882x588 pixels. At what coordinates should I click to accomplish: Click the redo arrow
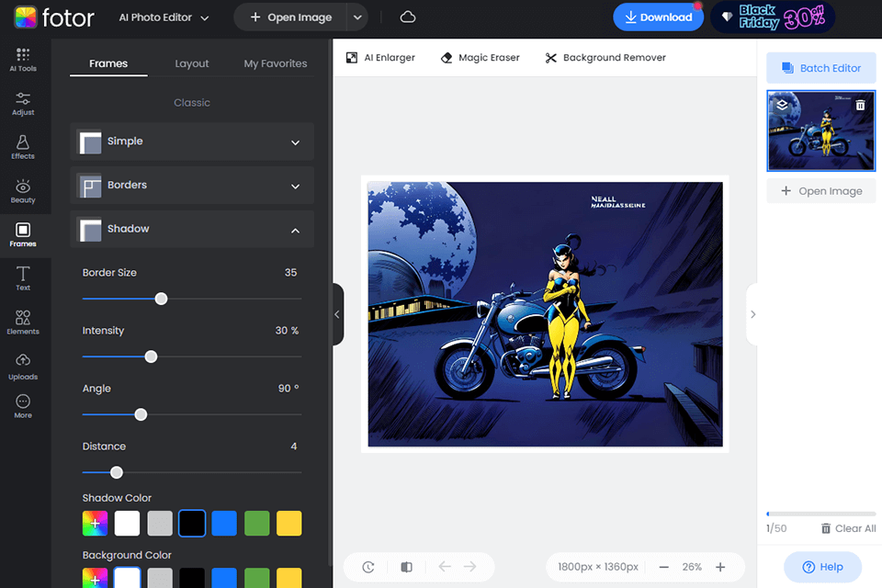pyautogui.click(x=470, y=567)
